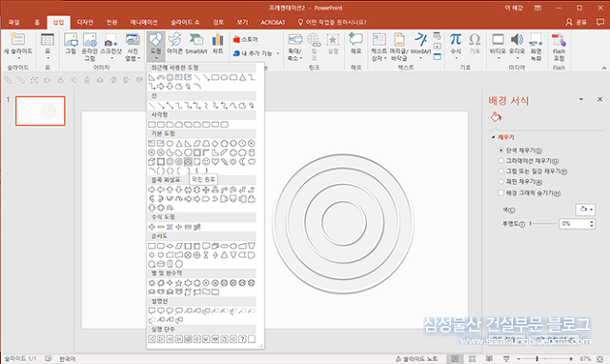Open the 색 fill color dropdown
This screenshot has width=610, height=364.
point(586,210)
